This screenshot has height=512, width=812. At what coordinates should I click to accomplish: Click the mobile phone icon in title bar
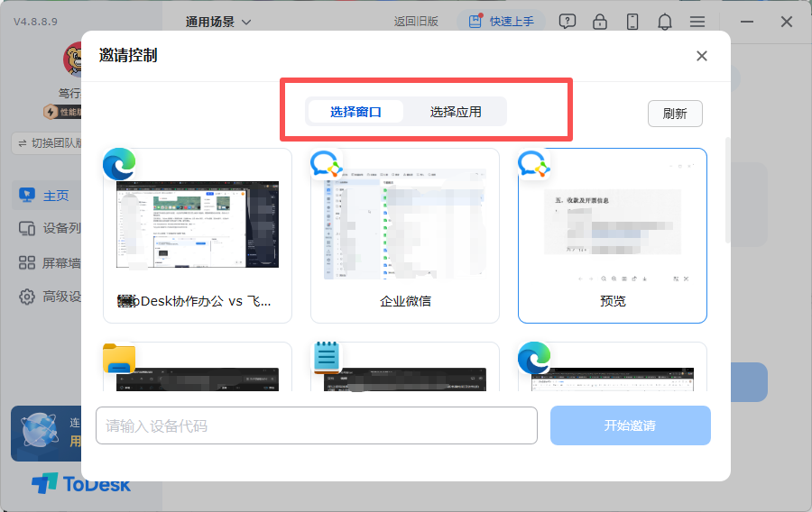(x=632, y=22)
